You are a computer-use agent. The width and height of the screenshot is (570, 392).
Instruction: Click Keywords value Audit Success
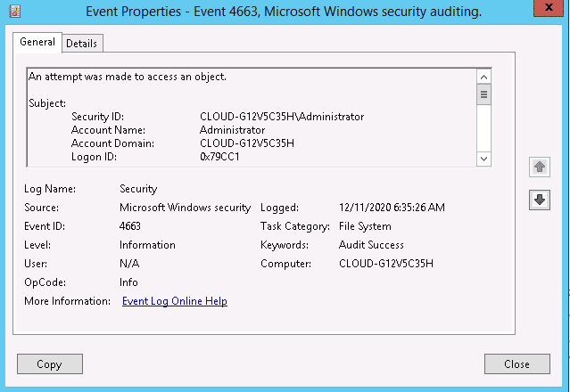[x=371, y=245]
